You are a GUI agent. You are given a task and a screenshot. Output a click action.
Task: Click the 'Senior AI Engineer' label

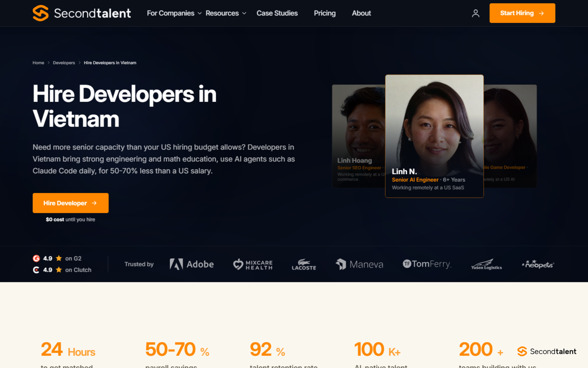(x=415, y=180)
